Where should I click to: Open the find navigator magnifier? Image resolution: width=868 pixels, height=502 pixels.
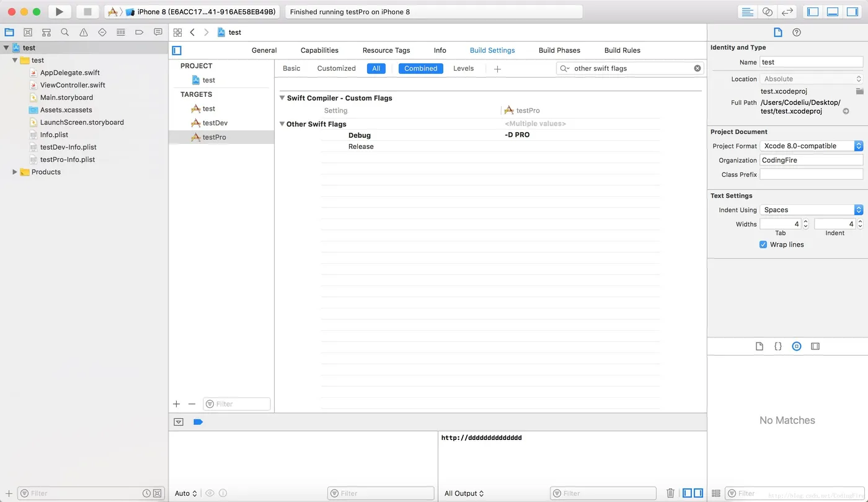click(65, 32)
